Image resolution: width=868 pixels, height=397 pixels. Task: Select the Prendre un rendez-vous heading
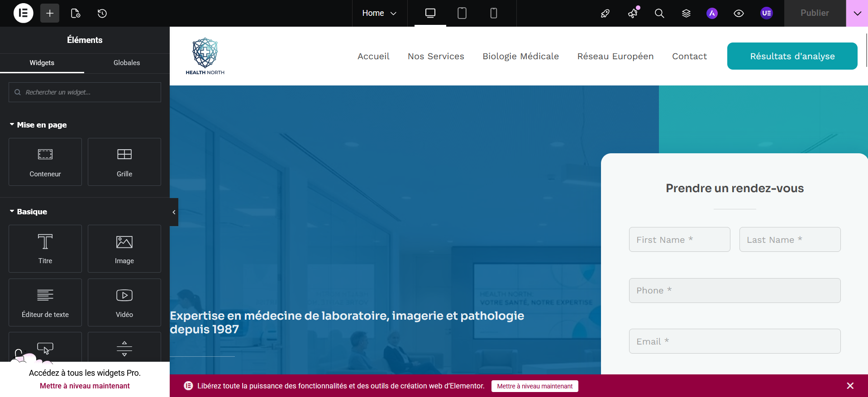(x=734, y=188)
